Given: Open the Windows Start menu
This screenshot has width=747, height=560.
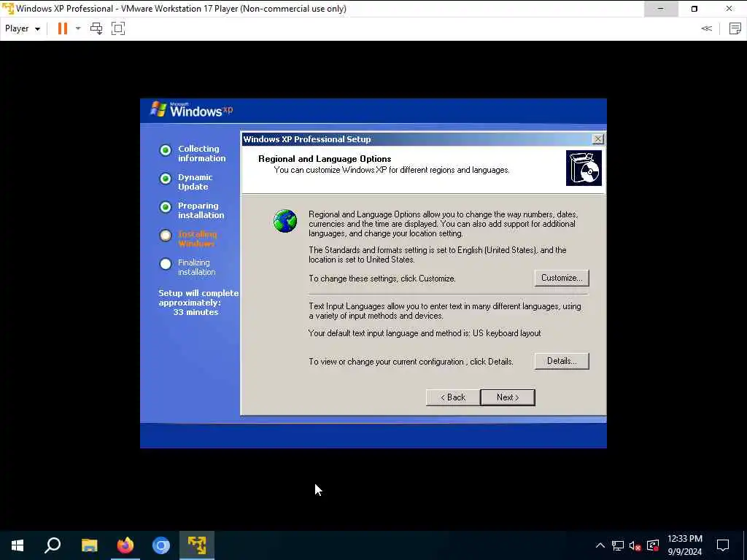Looking at the screenshot, I should coord(18,545).
